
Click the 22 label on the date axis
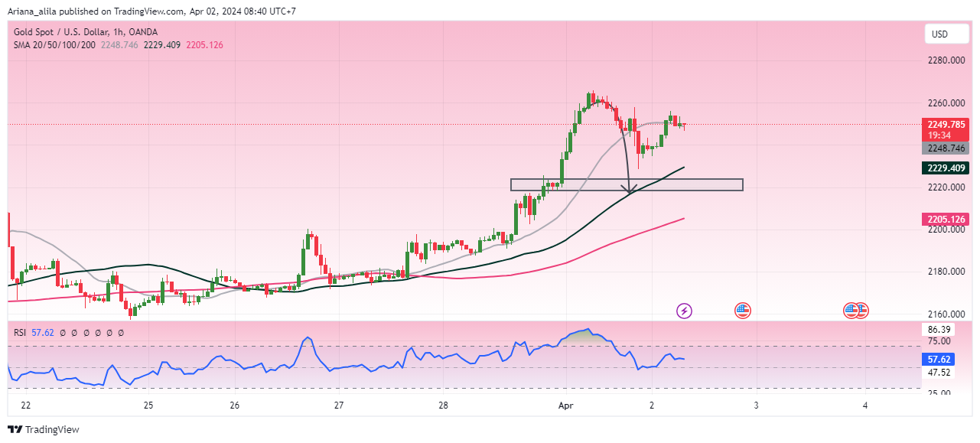[26, 405]
